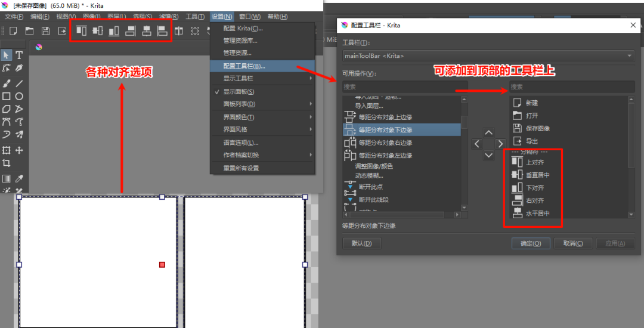Click Align Right icon in main toolbar

pos(130,31)
